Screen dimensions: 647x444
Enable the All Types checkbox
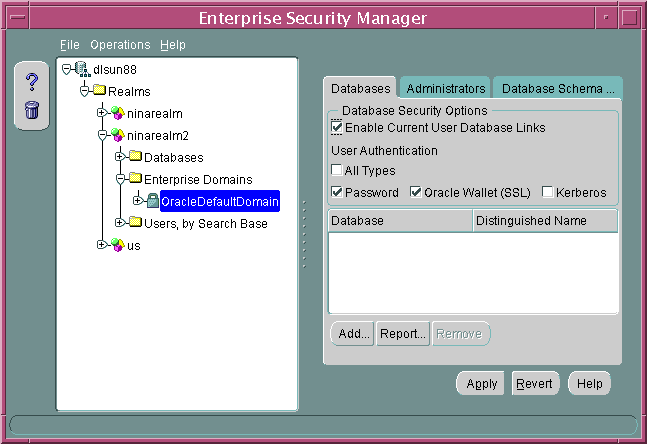pos(337,171)
